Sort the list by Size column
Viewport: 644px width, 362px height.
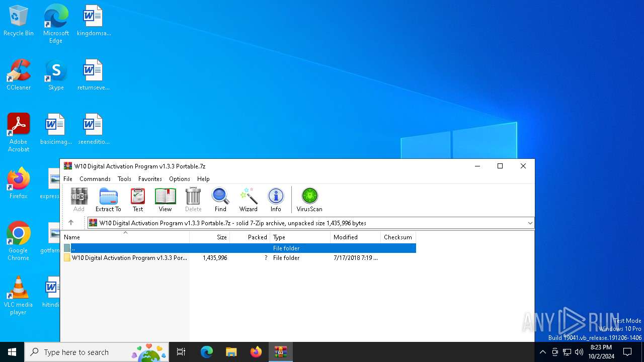coord(210,237)
